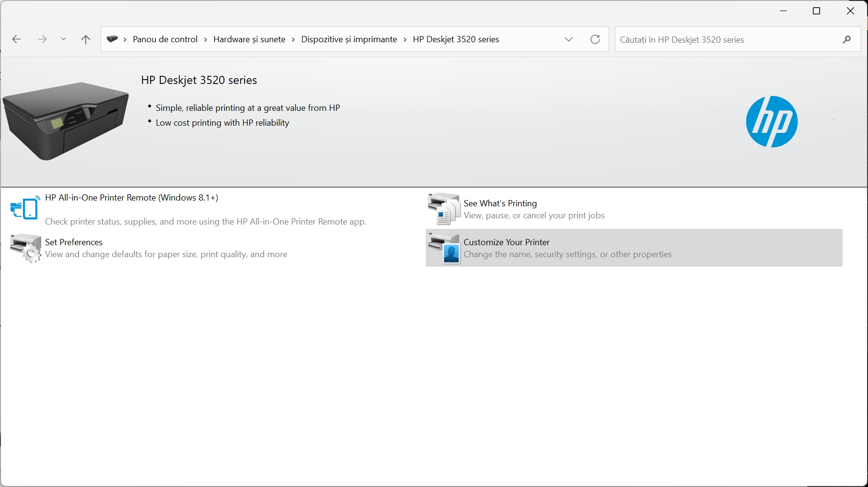This screenshot has width=868, height=487.
Task: Expand chevron after Panou de control
Action: pyautogui.click(x=206, y=39)
